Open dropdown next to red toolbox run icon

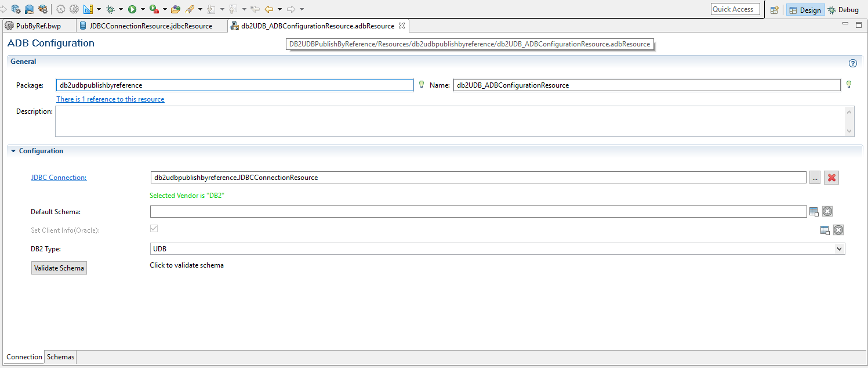[x=165, y=9]
